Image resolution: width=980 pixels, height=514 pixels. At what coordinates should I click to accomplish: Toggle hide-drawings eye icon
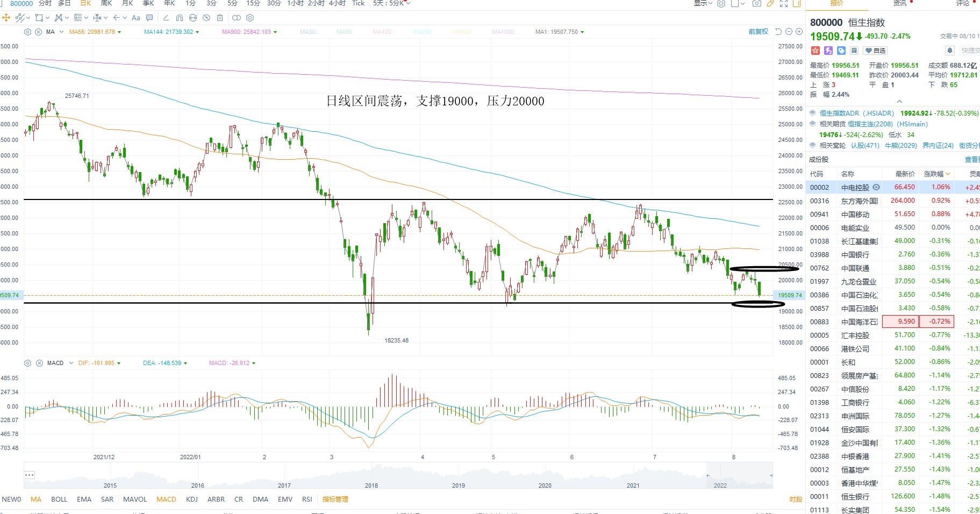pyautogui.click(x=206, y=18)
